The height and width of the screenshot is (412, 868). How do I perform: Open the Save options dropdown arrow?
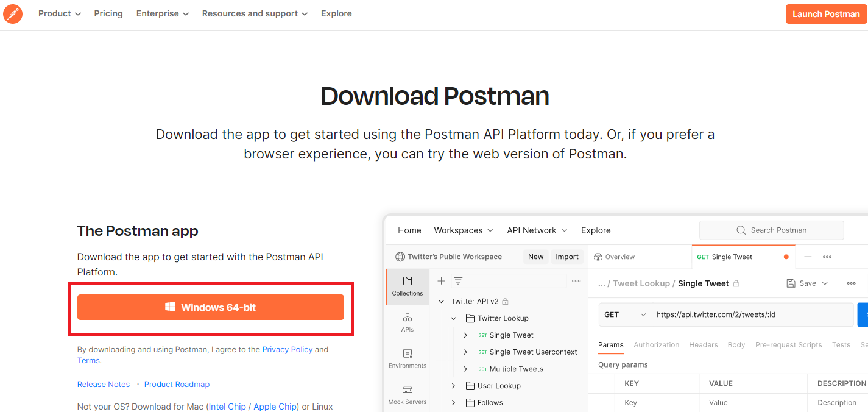click(x=825, y=283)
